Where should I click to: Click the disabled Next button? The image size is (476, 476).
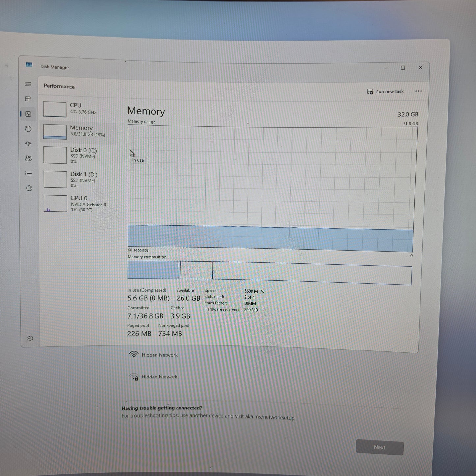point(379,447)
